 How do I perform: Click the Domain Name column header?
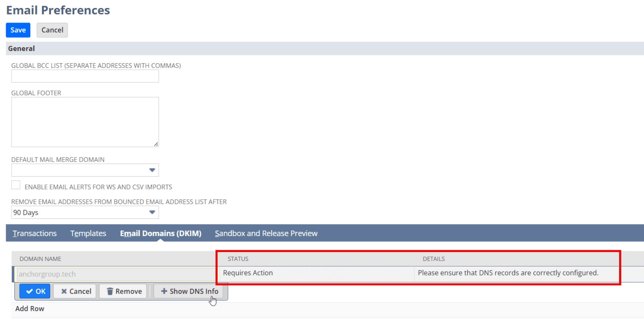[40, 259]
